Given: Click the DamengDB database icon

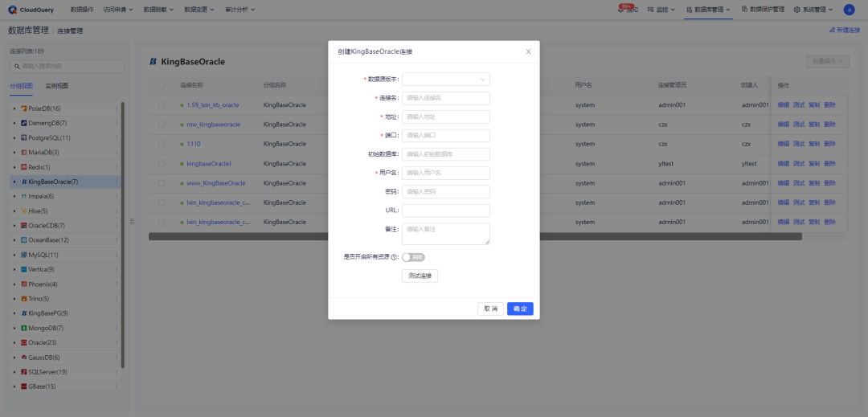Looking at the screenshot, I should (x=24, y=123).
